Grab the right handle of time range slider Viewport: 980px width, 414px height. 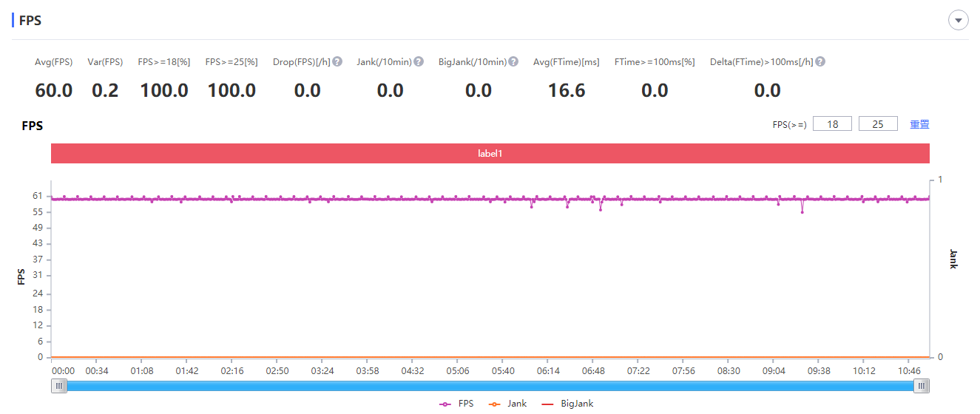pyautogui.click(x=922, y=386)
